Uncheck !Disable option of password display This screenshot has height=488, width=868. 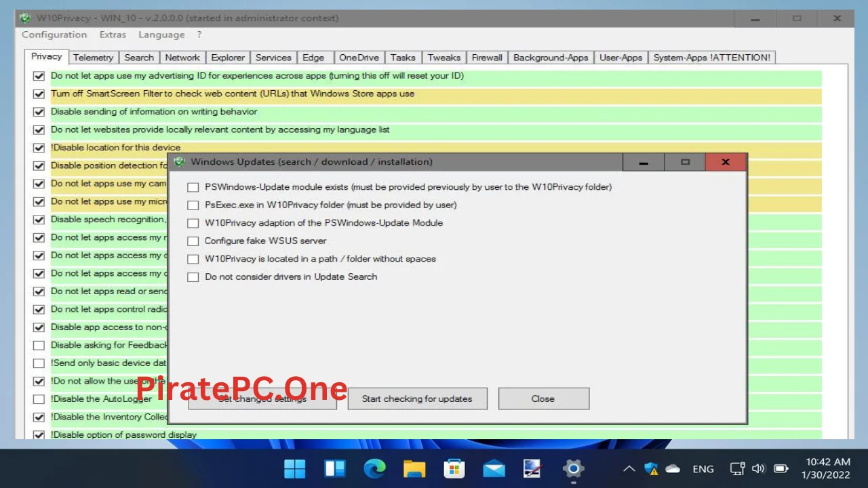pyautogui.click(x=39, y=435)
